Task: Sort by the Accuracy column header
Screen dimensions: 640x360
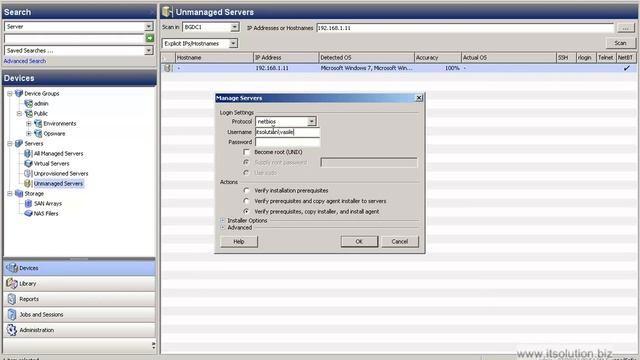Action: [438, 58]
